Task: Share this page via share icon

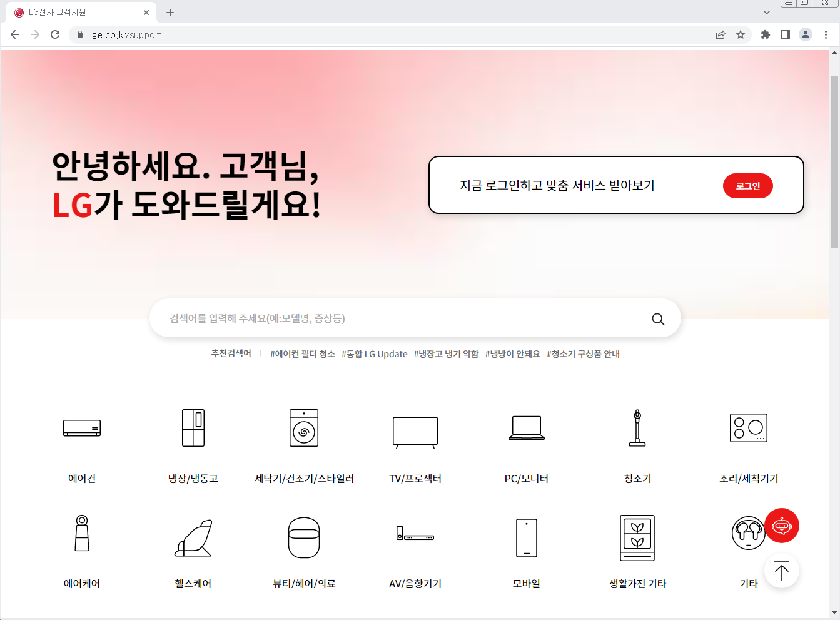Action: (x=721, y=34)
